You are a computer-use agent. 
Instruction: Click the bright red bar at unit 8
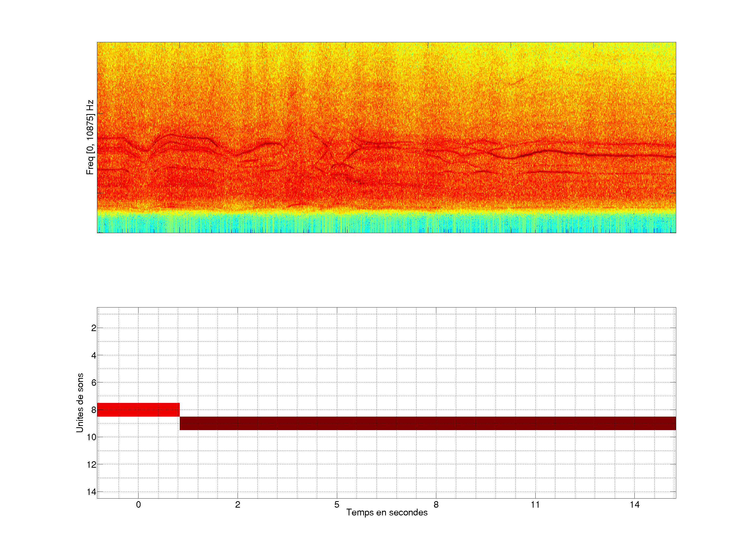tap(138, 409)
